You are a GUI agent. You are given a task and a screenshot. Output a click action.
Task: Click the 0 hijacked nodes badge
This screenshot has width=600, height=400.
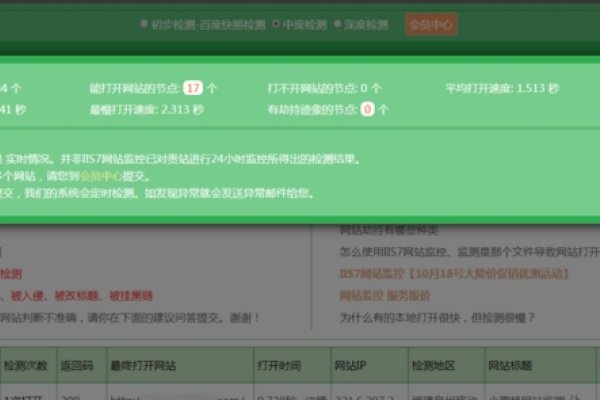pos(367,109)
